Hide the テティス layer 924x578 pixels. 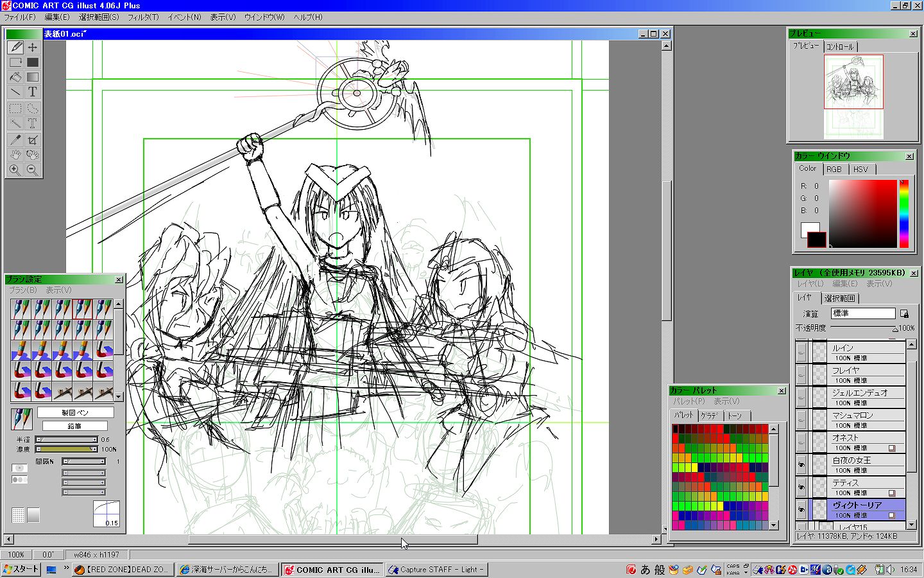pos(801,487)
